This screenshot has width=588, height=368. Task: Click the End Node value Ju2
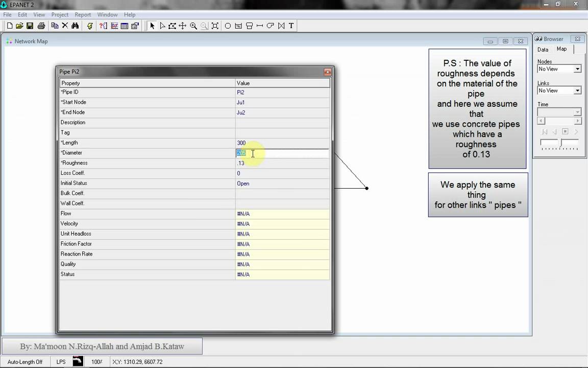pos(241,112)
